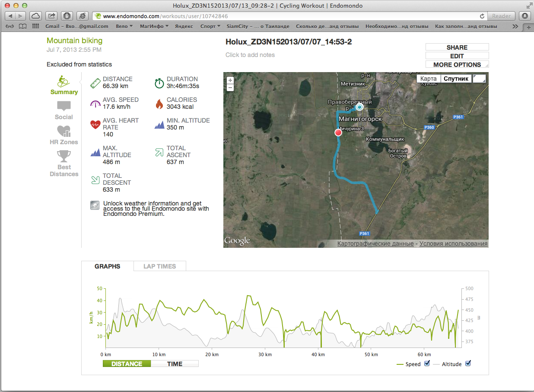Click the add notes field

click(250, 55)
